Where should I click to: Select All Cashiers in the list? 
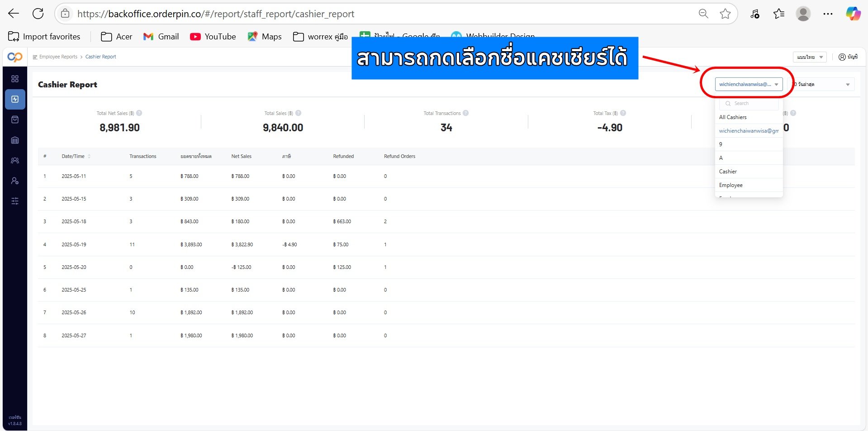749,117
